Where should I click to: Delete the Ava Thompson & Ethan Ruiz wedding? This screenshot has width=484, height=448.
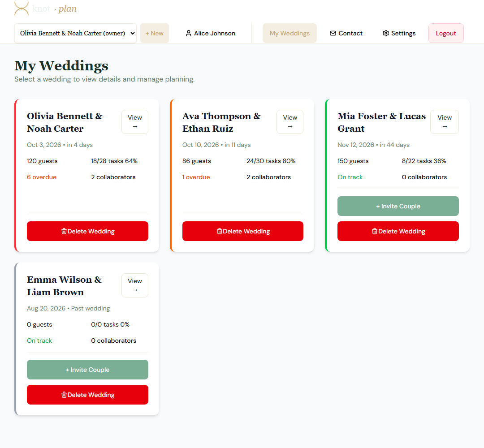(243, 231)
